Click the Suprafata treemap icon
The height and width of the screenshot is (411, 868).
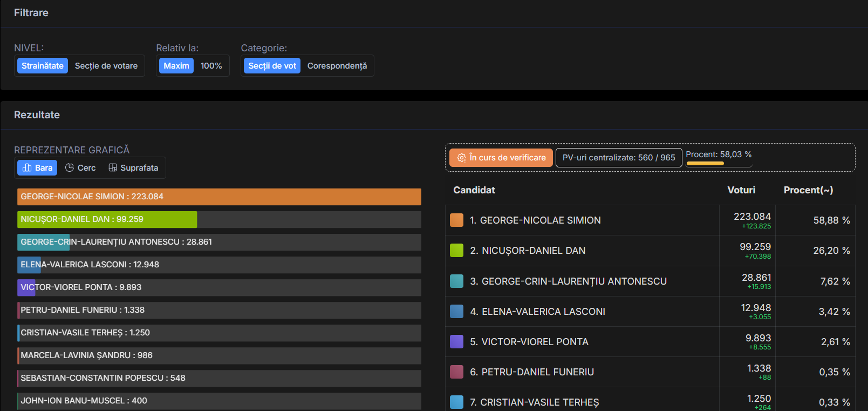pyautogui.click(x=113, y=168)
